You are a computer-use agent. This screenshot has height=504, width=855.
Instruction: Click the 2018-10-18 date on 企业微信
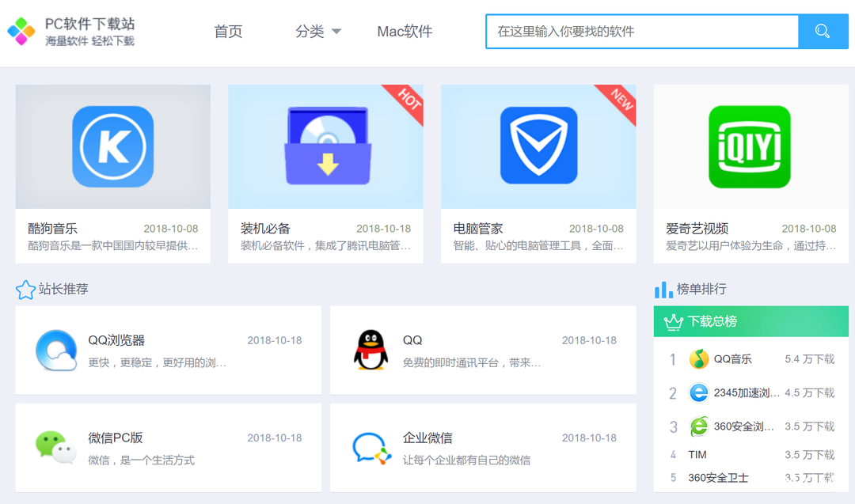589,438
